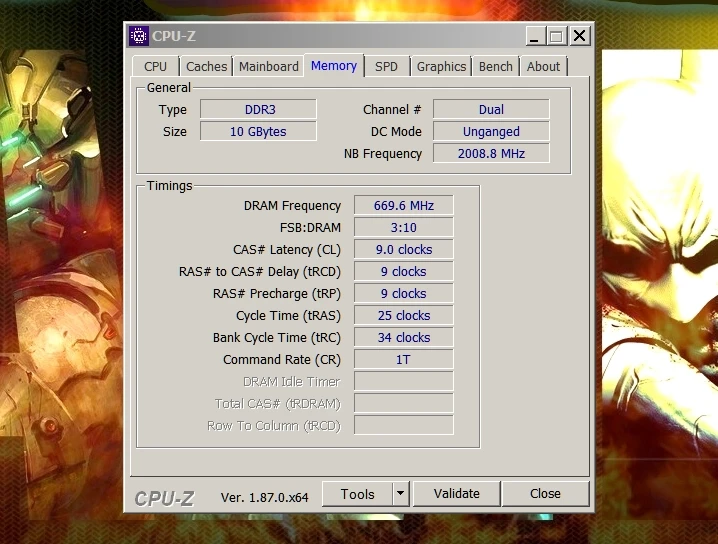
Task: Open the About tab
Action: tap(543, 66)
